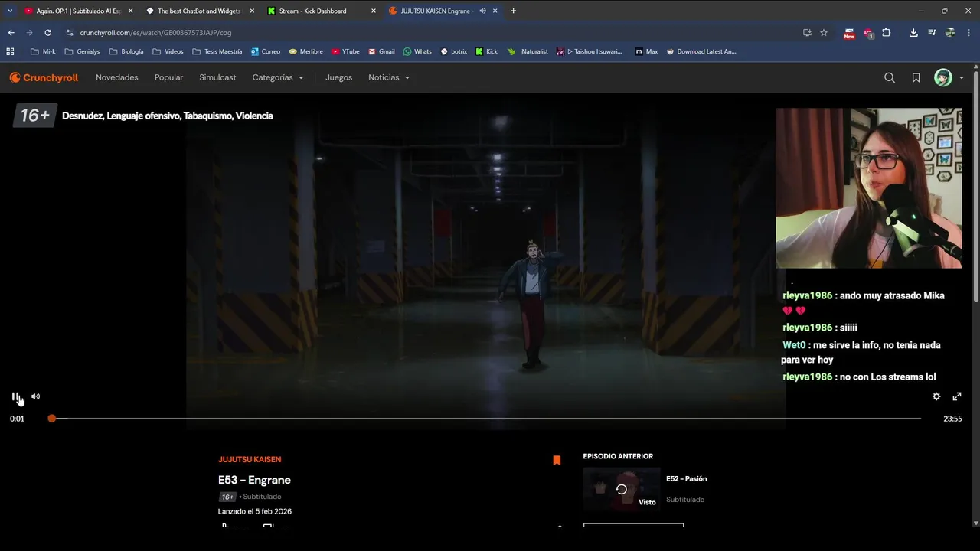View site information for crunchyroll.com

pyautogui.click(x=70, y=32)
